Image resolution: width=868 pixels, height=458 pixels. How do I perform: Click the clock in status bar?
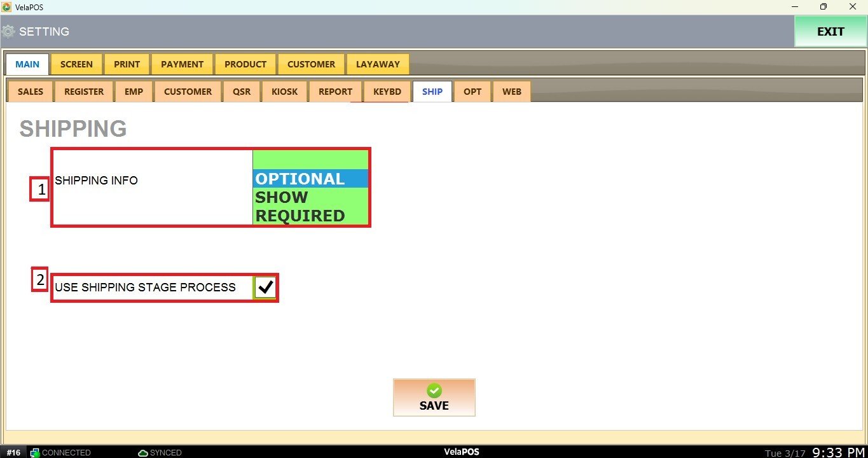pos(838,452)
